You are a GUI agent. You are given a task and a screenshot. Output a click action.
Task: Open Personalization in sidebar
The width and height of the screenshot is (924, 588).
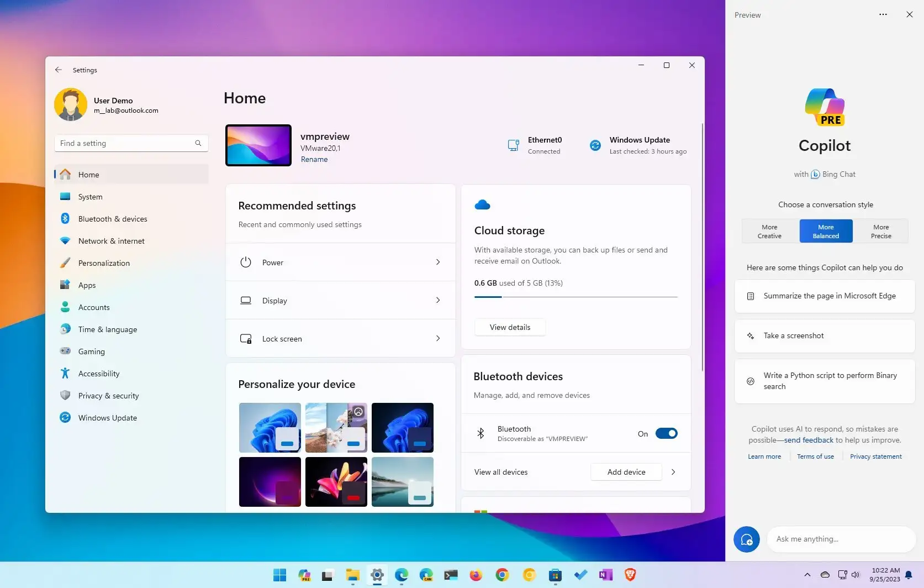pos(131,263)
